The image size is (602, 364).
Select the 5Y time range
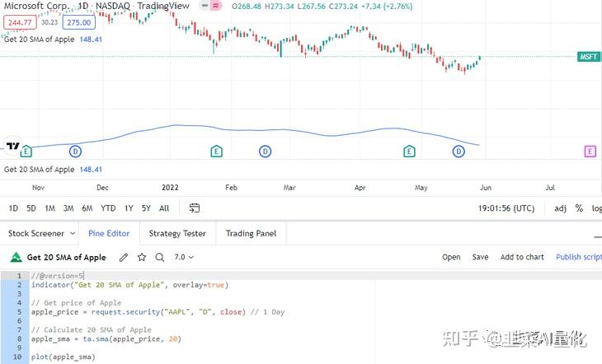[x=146, y=208]
